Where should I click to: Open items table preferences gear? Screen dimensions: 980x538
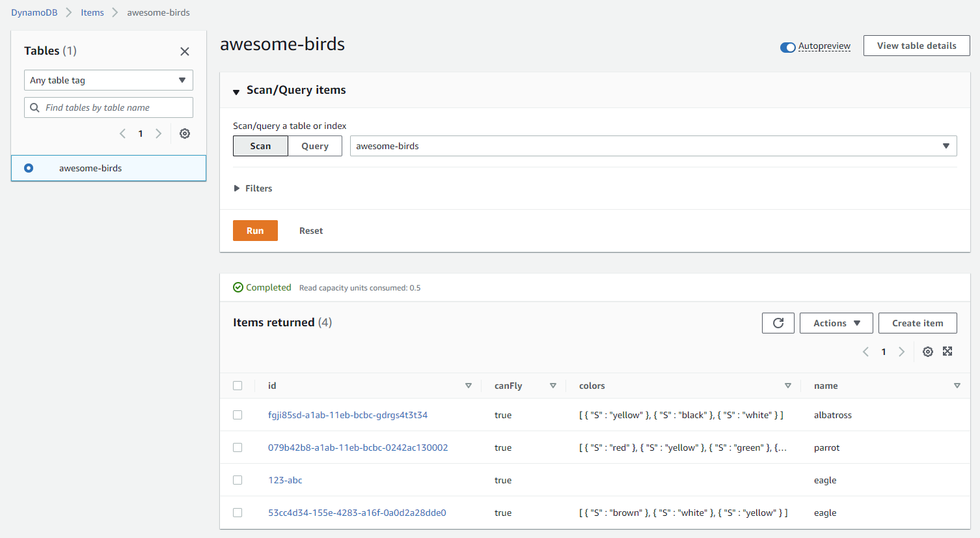928,352
